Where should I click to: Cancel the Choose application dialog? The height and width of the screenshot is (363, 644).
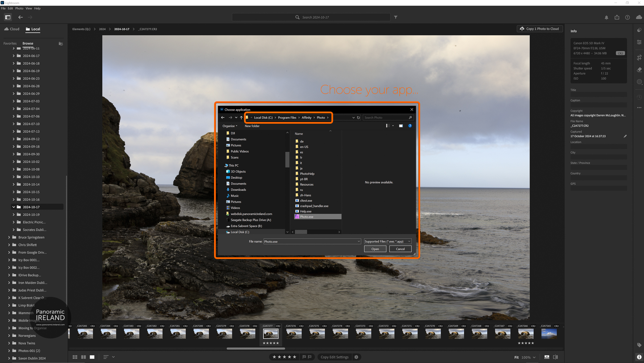(x=400, y=249)
